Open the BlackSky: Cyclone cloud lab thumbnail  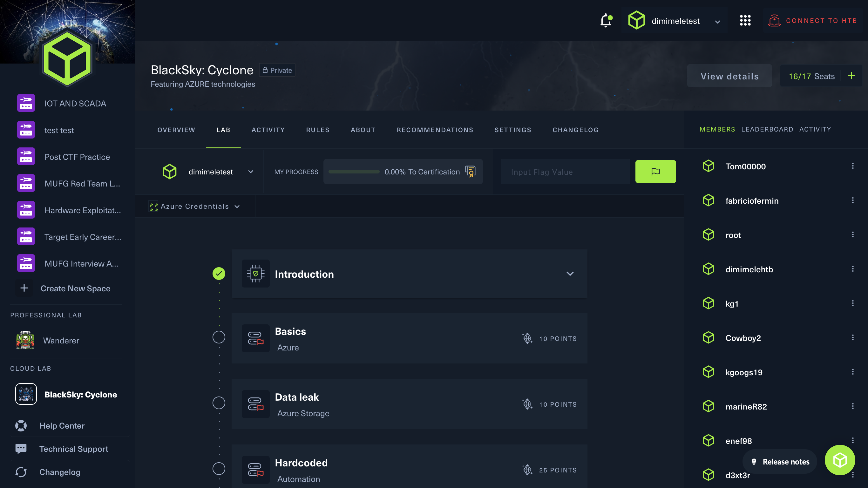[x=26, y=394]
